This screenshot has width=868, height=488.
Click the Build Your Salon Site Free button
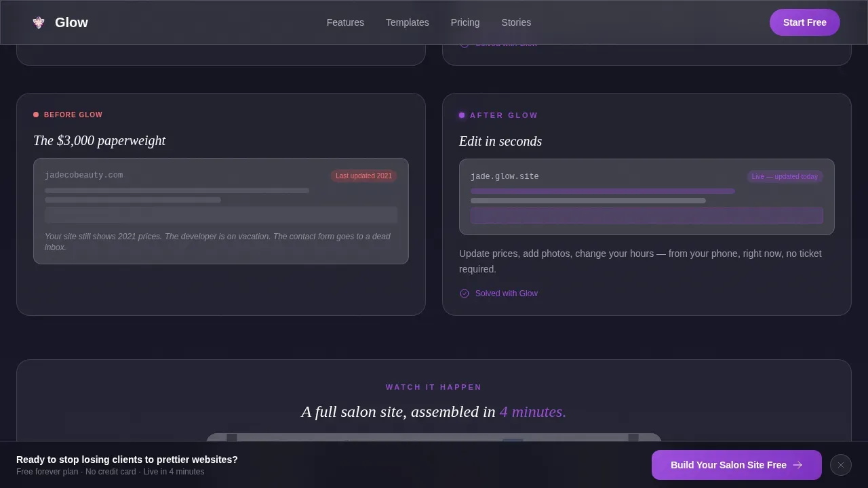[x=736, y=465]
